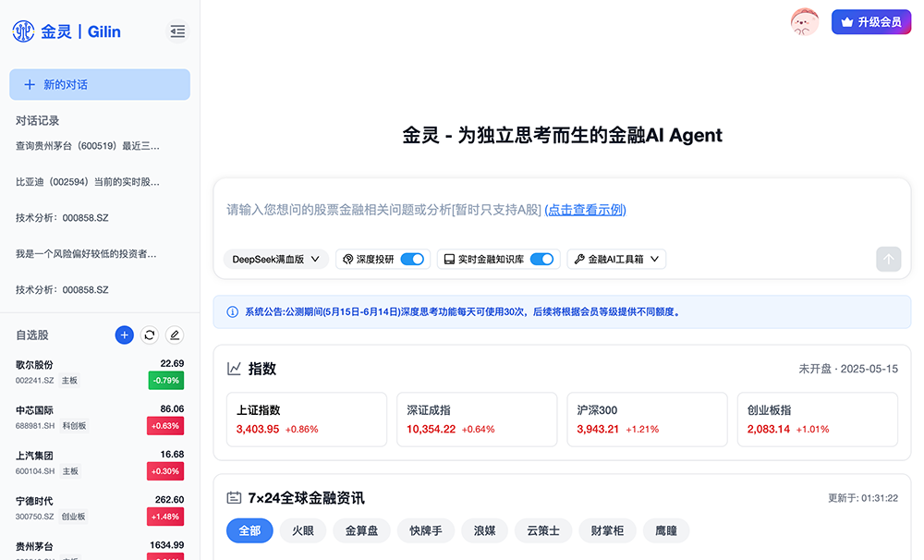The width and height of the screenshot is (924, 560).
Task: Click the 深度投研 brain icon
Action: 347,260
